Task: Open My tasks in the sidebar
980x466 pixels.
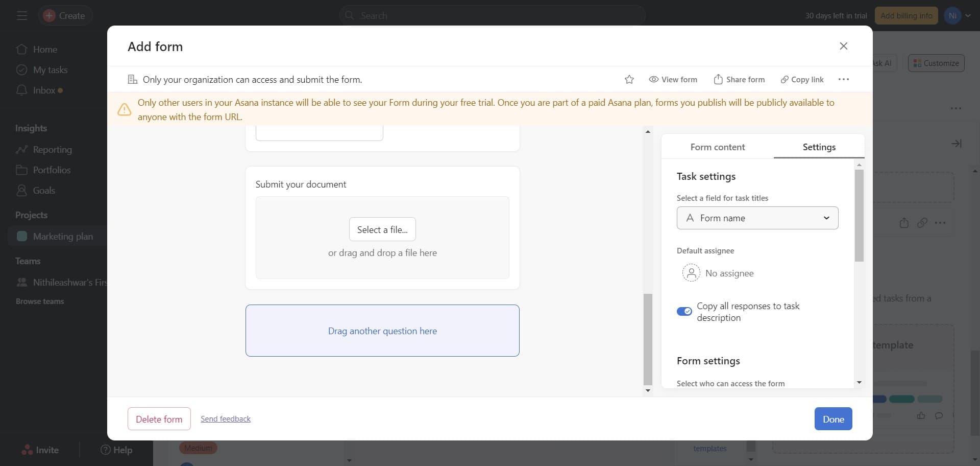Action: click(x=50, y=69)
